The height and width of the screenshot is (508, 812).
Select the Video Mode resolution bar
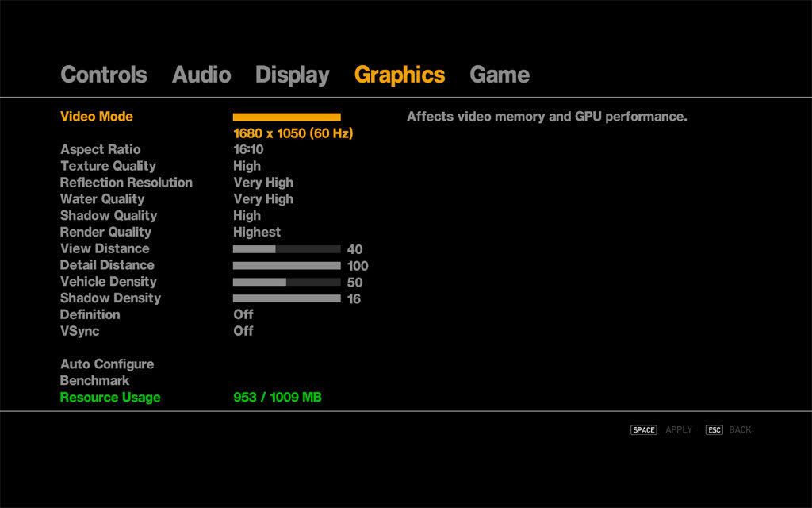[286, 117]
